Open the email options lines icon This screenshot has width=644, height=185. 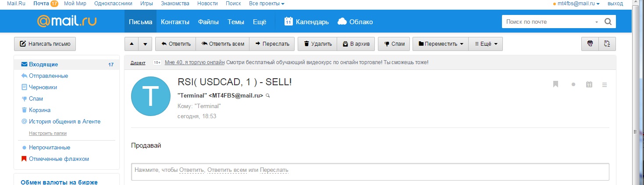[605, 85]
